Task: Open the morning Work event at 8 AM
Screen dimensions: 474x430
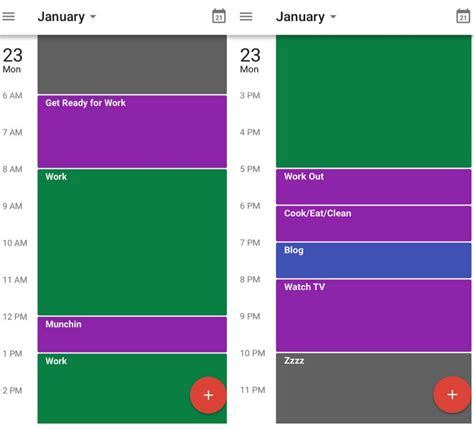Action: pyautogui.click(x=132, y=242)
